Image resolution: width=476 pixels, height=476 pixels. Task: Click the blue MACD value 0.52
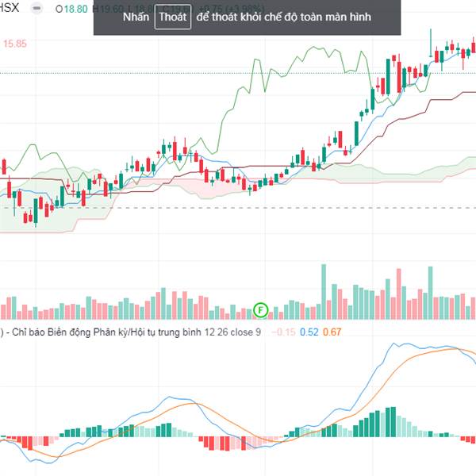pyautogui.click(x=309, y=332)
